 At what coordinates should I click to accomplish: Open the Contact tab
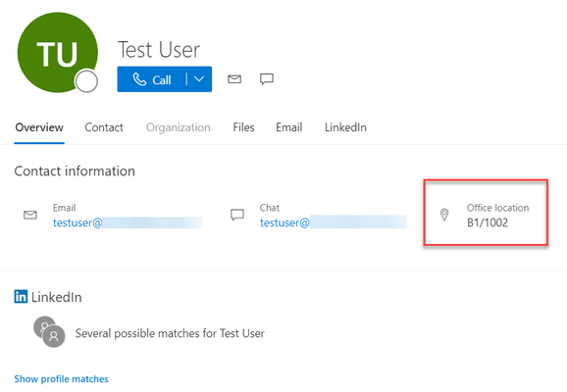click(104, 127)
